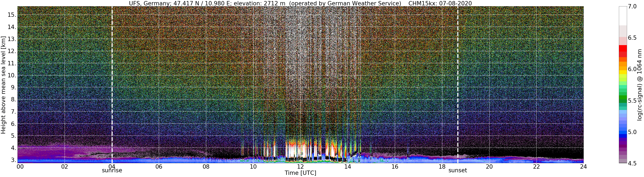Click the time tick label '12'

point(300,166)
